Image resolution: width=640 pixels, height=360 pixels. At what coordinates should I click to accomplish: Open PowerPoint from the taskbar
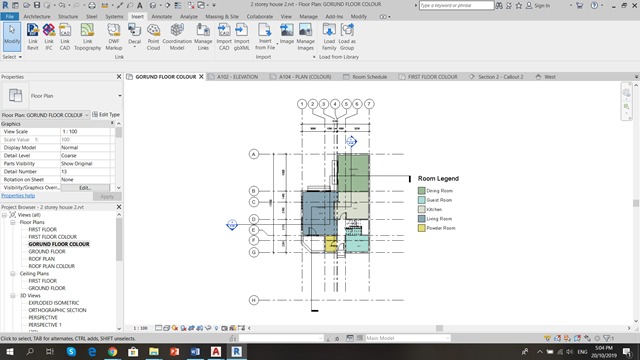click(175, 351)
